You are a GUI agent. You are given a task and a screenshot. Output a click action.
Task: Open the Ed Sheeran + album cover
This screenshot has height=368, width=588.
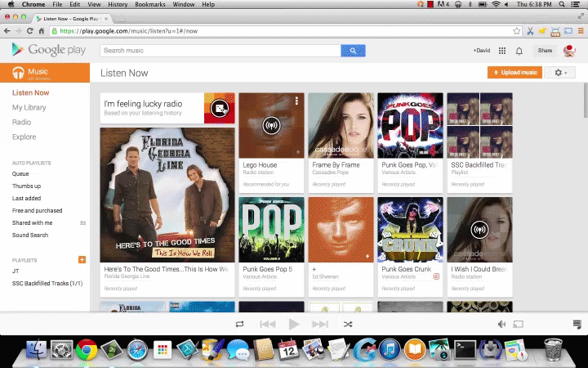click(x=341, y=230)
